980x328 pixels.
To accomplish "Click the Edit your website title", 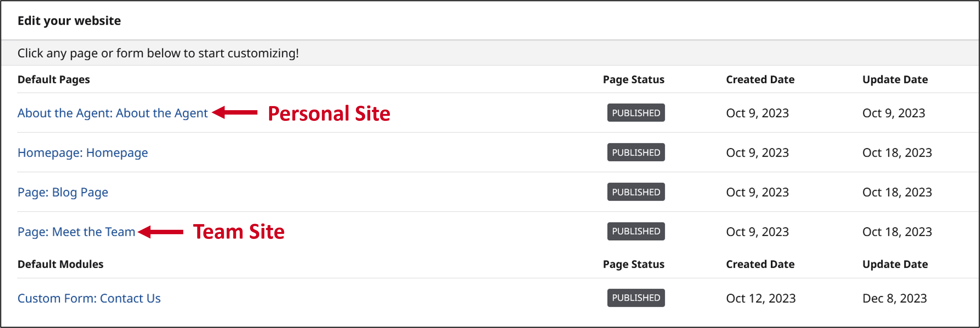I will pos(69,21).
